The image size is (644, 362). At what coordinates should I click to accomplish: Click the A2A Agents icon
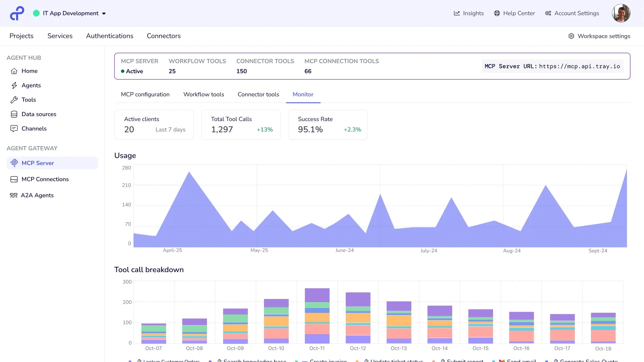click(x=14, y=195)
